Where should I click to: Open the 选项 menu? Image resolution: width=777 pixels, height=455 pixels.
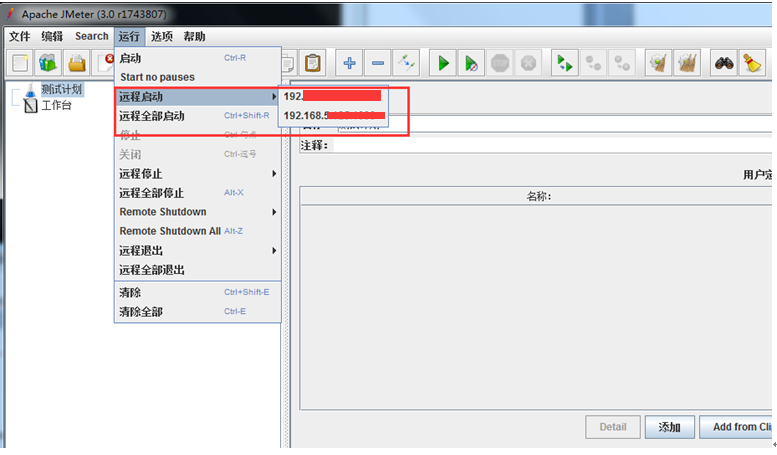click(x=162, y=36)
